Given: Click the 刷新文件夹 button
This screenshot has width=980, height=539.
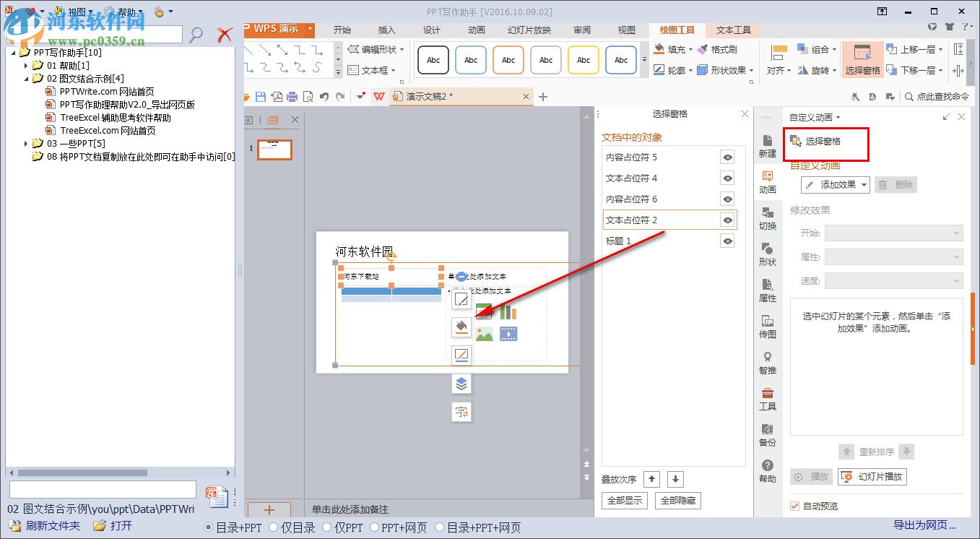Looking at the screenshot, I should (45, 526).
